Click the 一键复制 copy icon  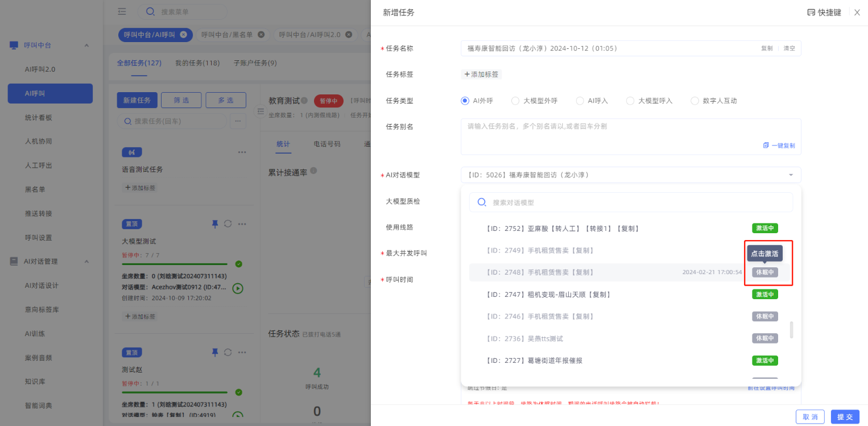coord(766,146)
